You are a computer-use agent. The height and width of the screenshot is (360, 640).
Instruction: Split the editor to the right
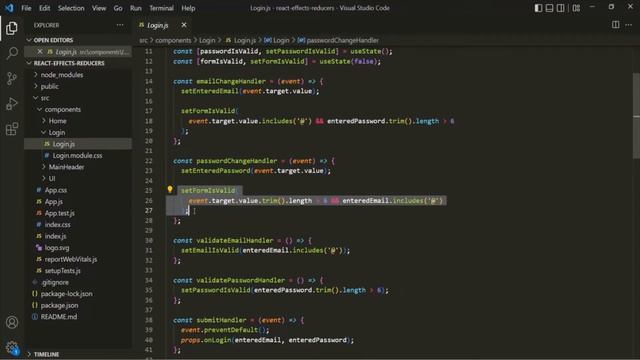pyautogui.click(x=616, y=25)
